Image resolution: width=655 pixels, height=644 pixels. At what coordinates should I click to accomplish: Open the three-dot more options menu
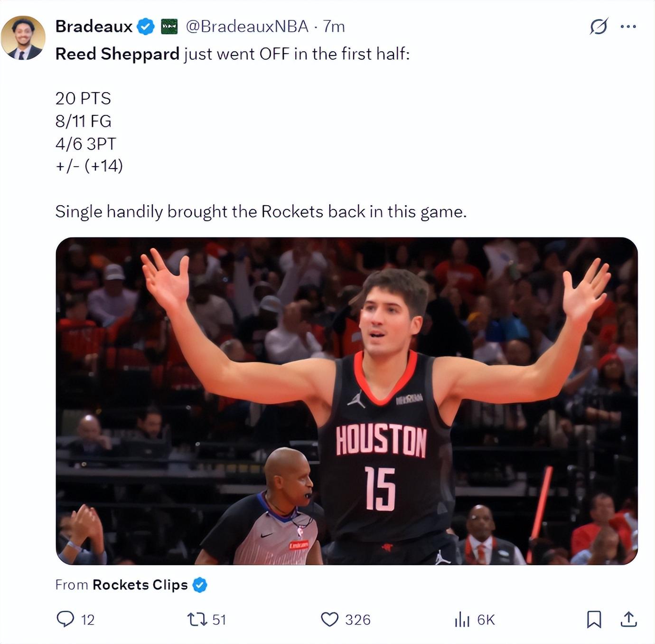[x=628, y=27]
